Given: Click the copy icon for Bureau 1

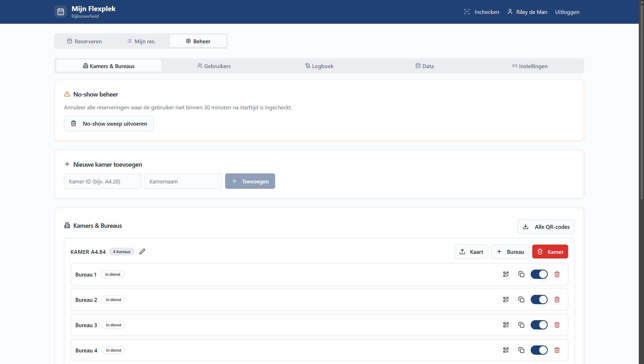Looking at the screenshot, I should point(521,274).
